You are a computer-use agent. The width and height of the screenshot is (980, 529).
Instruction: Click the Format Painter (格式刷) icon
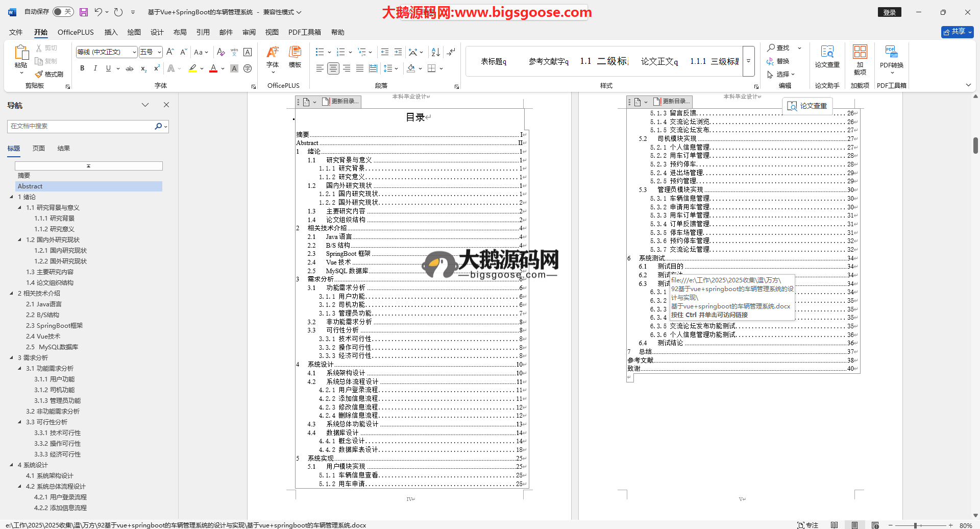[x=39, y=75]
